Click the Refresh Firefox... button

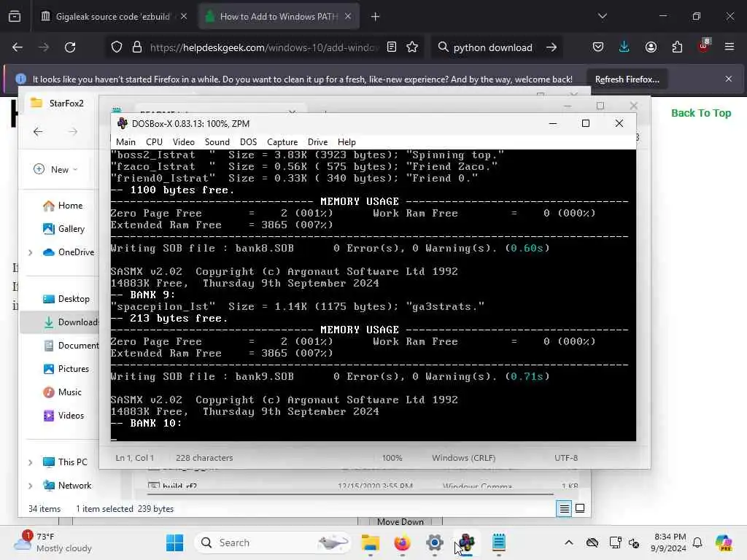pos(627,79)
